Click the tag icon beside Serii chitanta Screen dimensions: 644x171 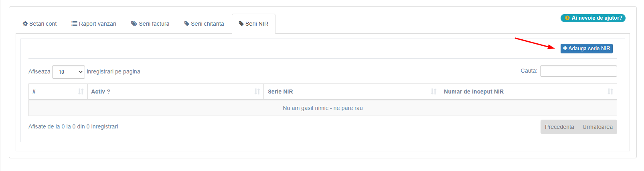click(186, 24)
